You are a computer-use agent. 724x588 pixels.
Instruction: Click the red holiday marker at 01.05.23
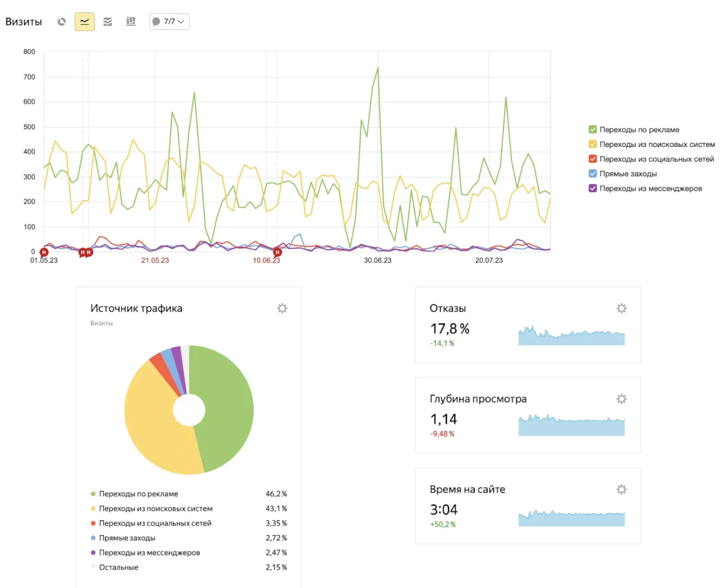[x=44, y=252]
